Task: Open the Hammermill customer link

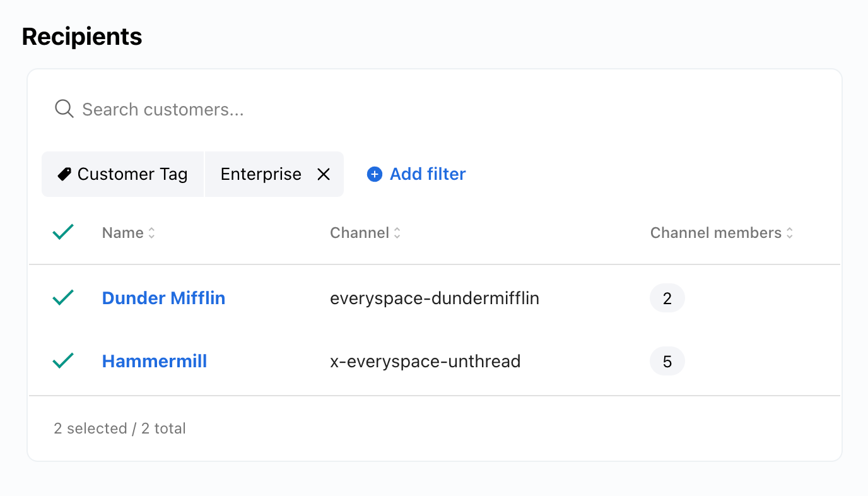Action: coord(155,362)
